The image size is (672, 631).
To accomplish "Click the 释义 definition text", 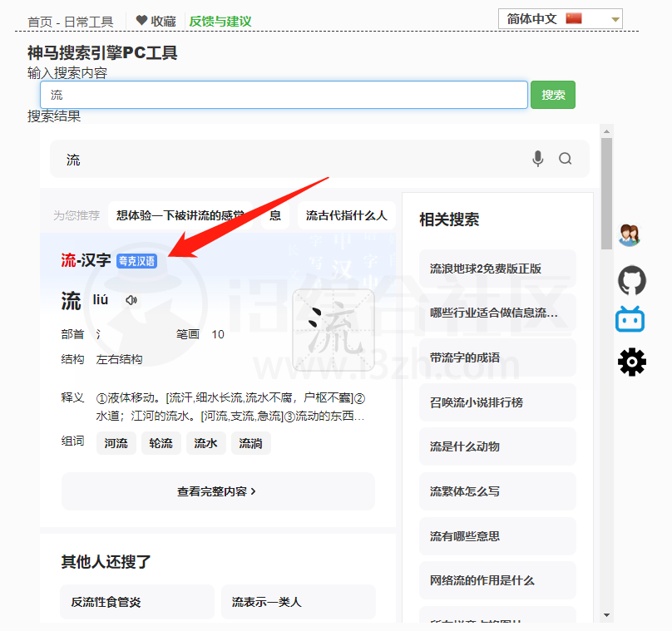I will coord(230,407).
